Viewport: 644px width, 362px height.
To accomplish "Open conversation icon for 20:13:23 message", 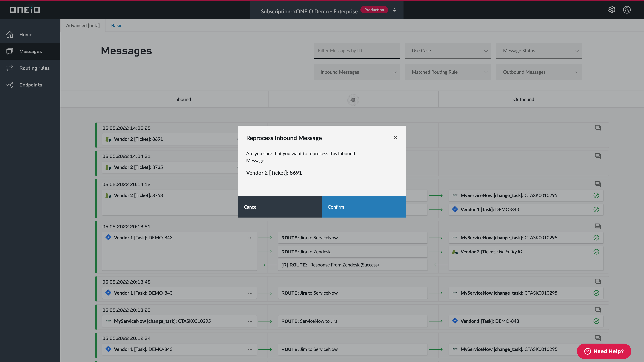I will point(598,310).
